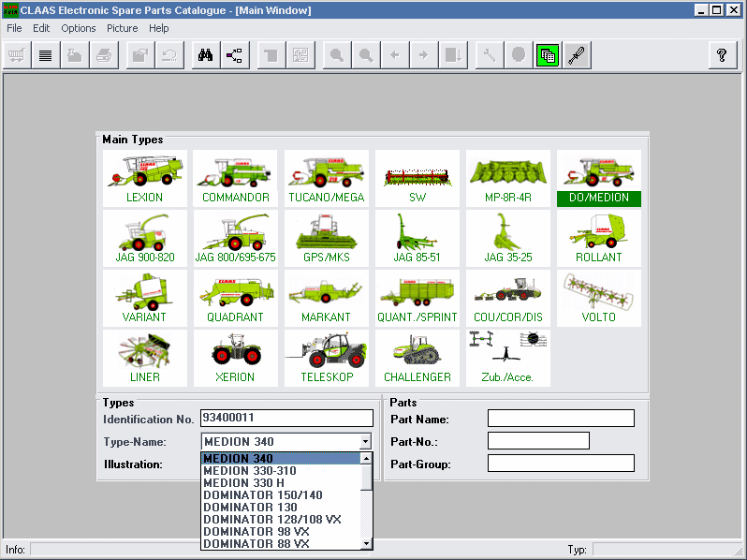Open the Edit menu
The height and width of the screenshot is (560, 747).
pos(41,28)
